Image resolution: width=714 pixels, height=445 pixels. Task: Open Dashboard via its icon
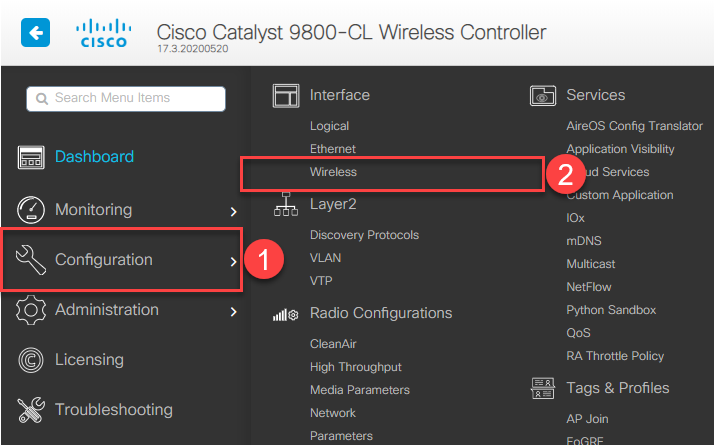31,157
